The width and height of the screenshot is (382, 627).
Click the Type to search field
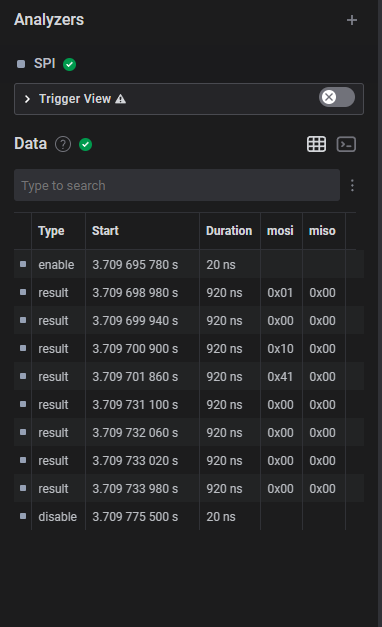[x=177, y=185]
